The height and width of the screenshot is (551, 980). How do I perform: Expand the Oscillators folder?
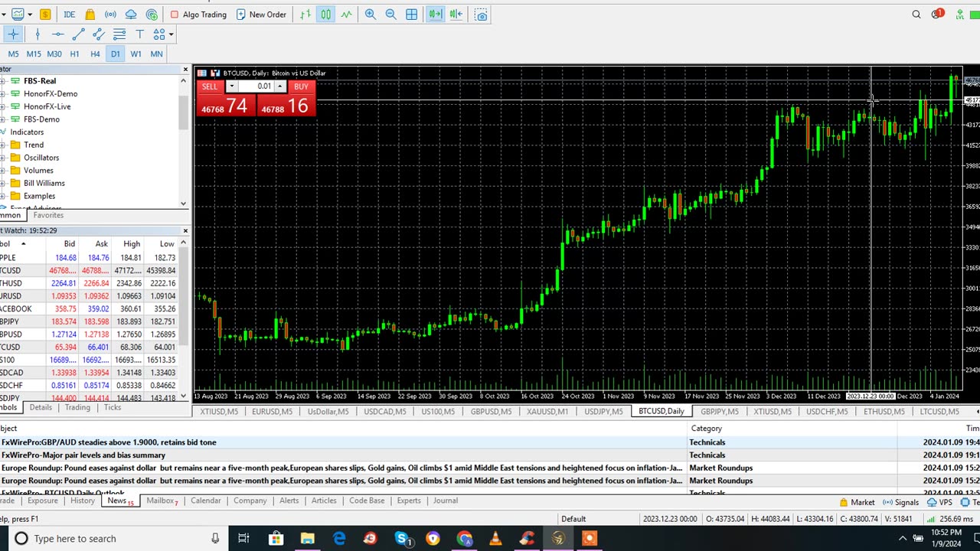[3, 158]
